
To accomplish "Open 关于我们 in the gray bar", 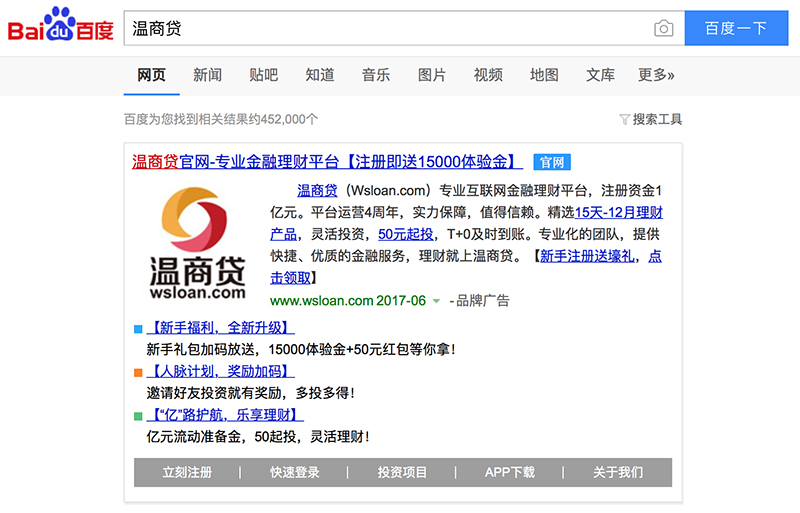I will click(x=618, y=473).
